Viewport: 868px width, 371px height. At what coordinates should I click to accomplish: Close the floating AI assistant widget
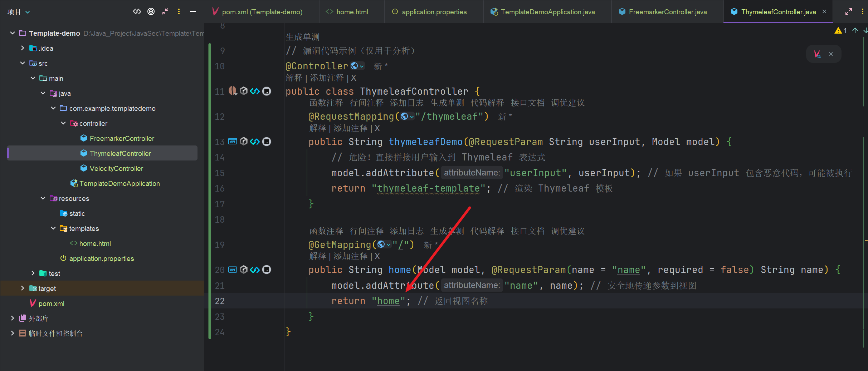831,54
